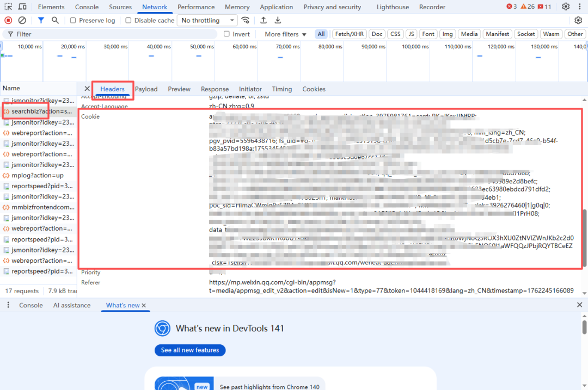This screenshot has width=588, height=390.
Task: Activate the inspect element picker icon
Action: pyautogui.click(x=8, y=7)
